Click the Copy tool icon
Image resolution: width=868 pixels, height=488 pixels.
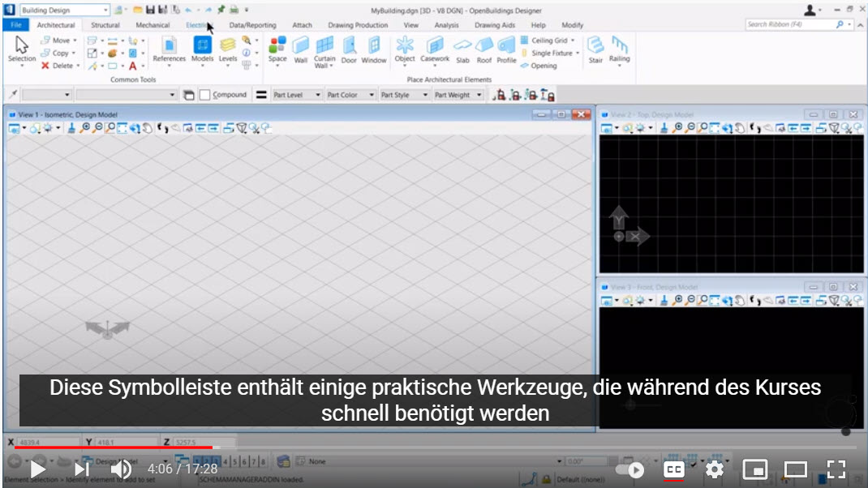click(45, 54)
